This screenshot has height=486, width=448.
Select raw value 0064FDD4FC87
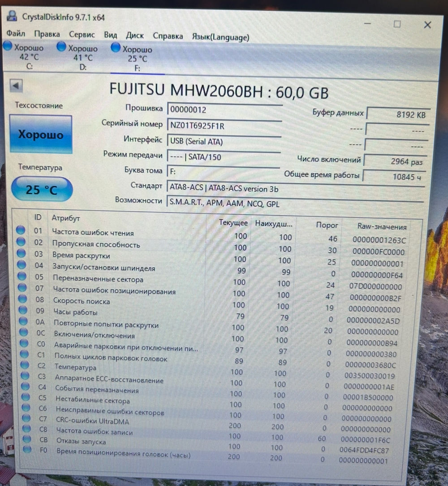364,450
